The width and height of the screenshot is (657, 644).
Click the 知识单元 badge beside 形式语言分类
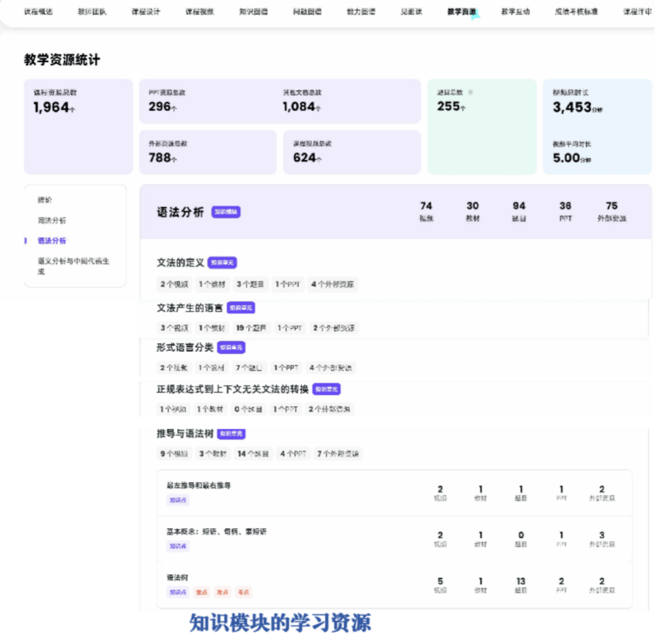(231, 347)
